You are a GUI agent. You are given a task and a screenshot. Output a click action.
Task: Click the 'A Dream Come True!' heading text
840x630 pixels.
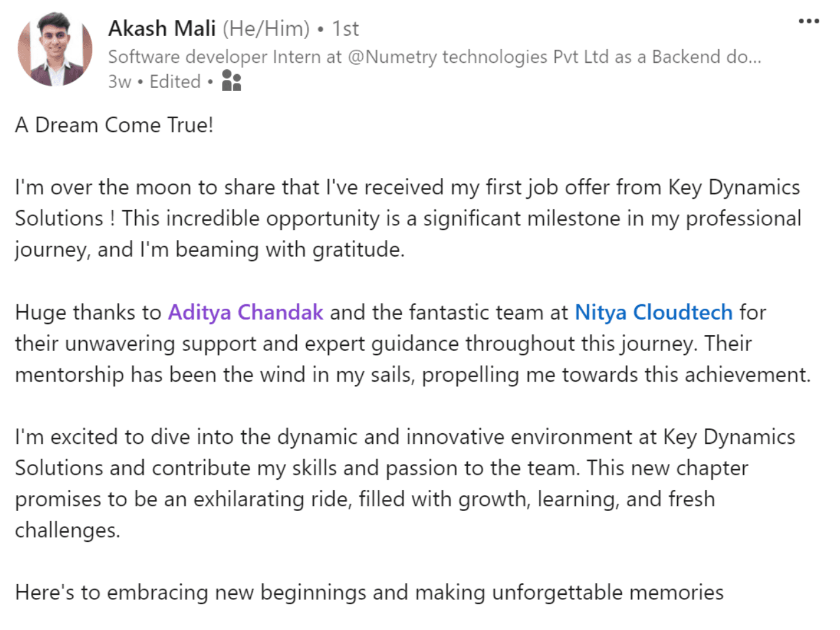coord(114,124)
